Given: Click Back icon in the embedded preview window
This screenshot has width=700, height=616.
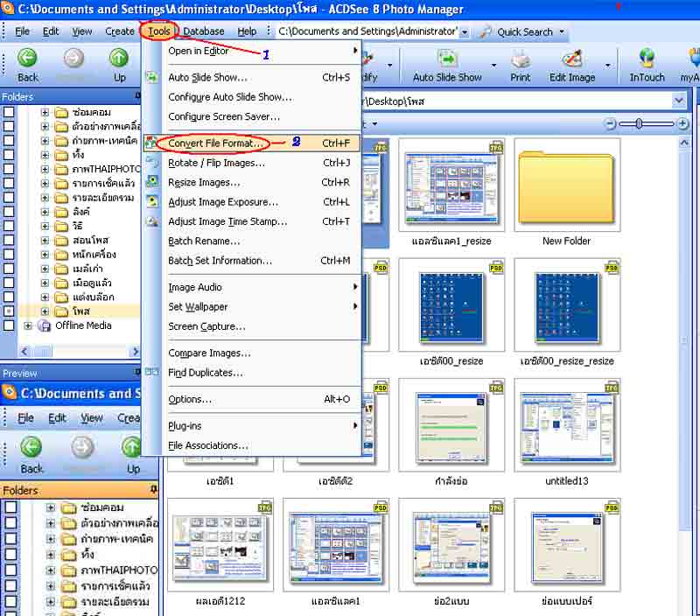Looking at the screenshot, I should pyautogui.click(x=31, y=447).
